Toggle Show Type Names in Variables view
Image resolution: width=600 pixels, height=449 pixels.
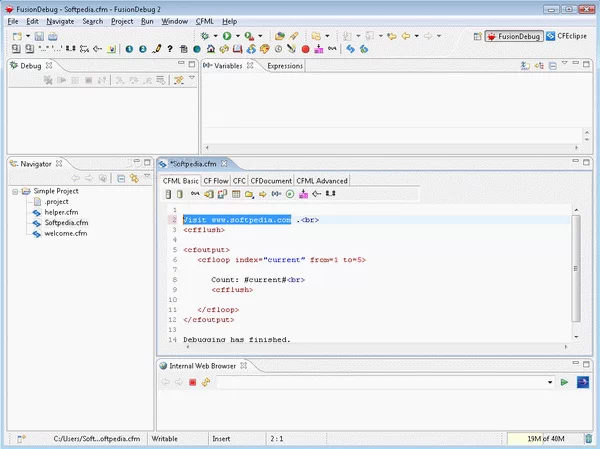pos(525,65)
